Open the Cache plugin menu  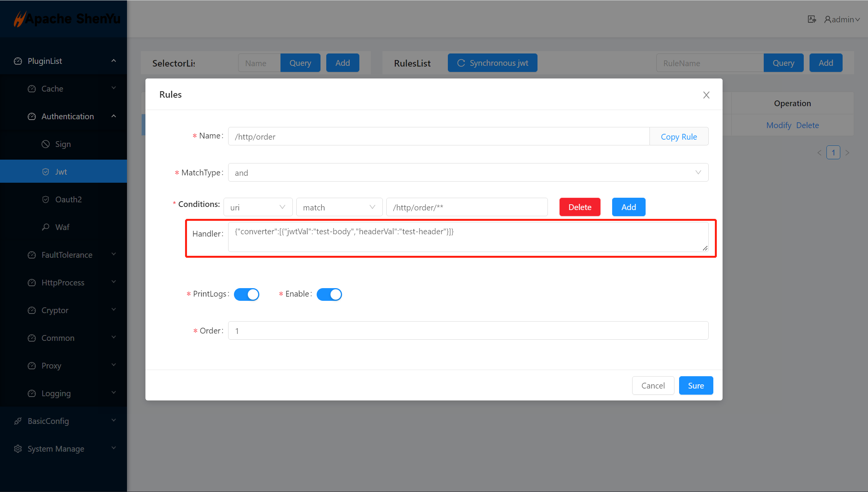[52, 89]
